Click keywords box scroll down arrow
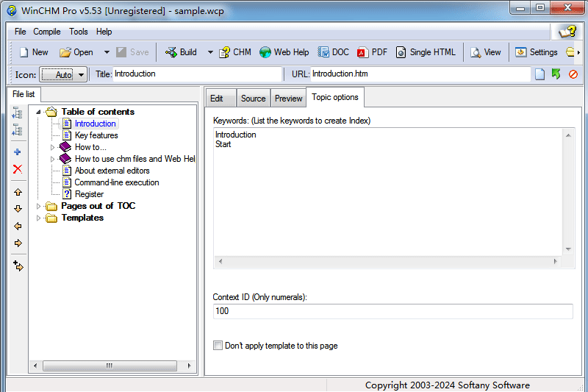 tap(568, 249)
